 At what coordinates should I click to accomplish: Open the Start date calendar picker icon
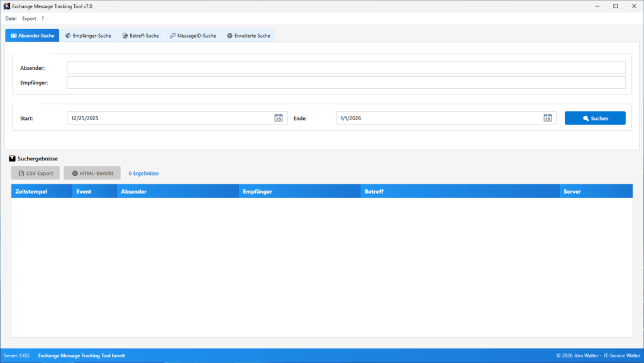[278, 118]
